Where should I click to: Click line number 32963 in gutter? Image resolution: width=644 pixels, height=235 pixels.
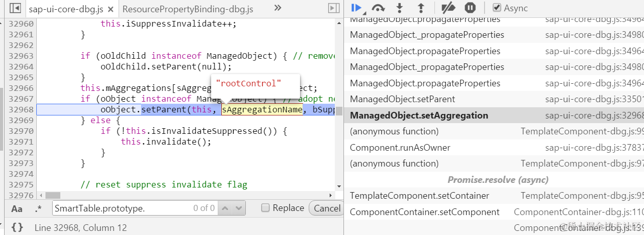21,56
